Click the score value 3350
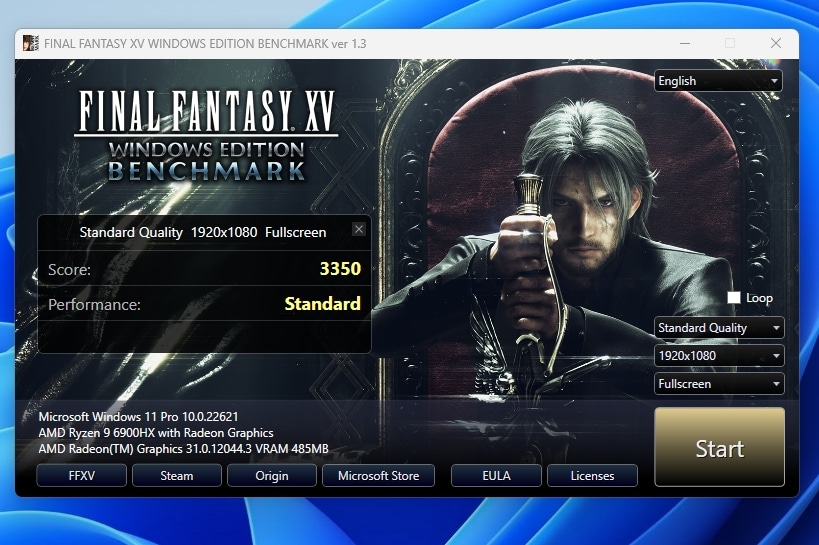The image size is (819, 545). click(x=339, y=269)
